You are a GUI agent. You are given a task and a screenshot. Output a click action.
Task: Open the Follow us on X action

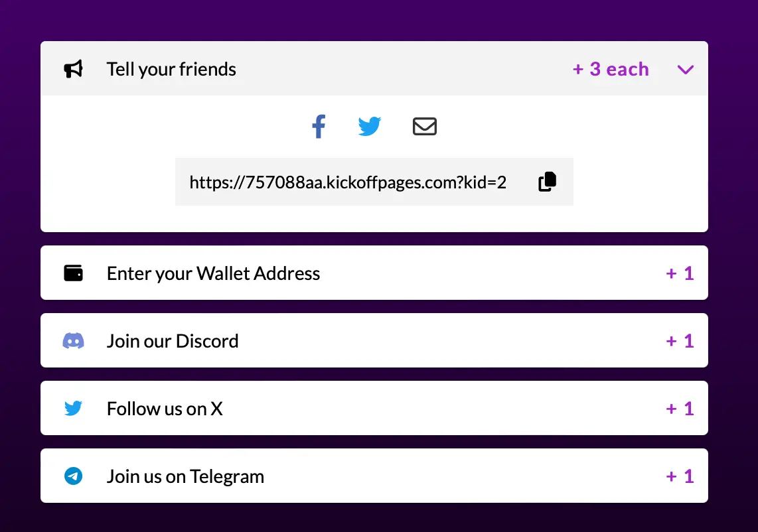point(165,409)
